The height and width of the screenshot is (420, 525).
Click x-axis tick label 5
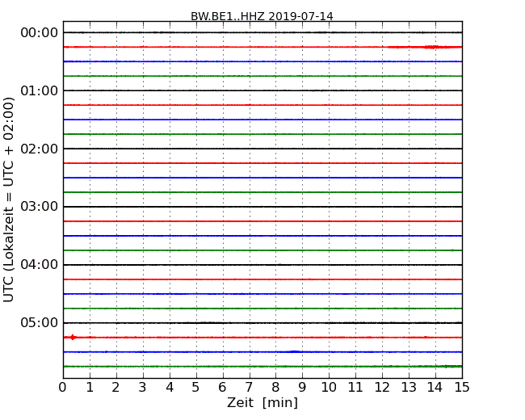coord(196,388)
